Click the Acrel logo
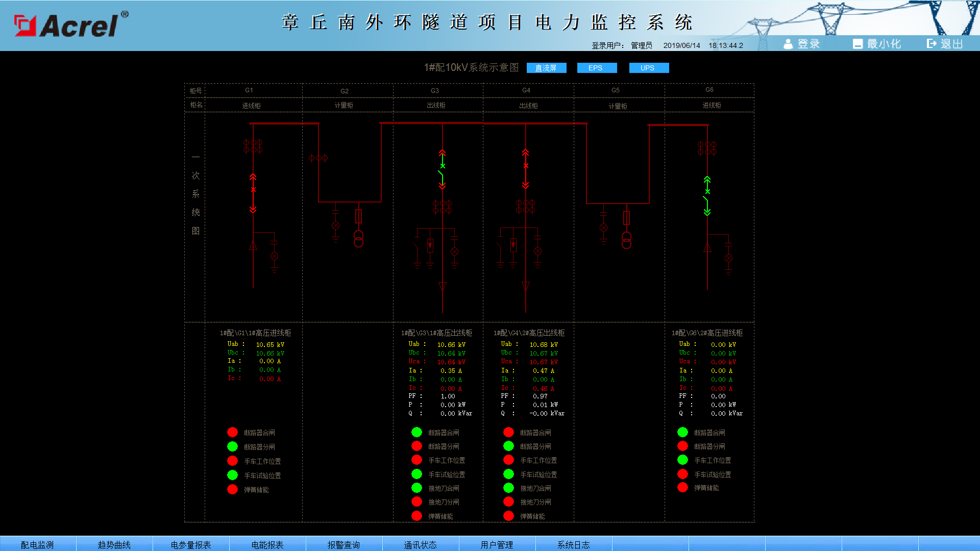 point(71,24)
